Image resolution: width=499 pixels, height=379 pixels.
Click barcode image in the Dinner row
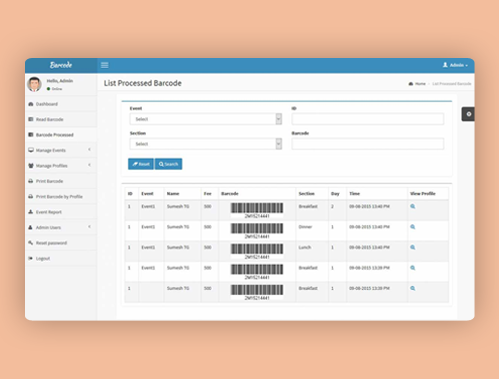pos(257,231)
